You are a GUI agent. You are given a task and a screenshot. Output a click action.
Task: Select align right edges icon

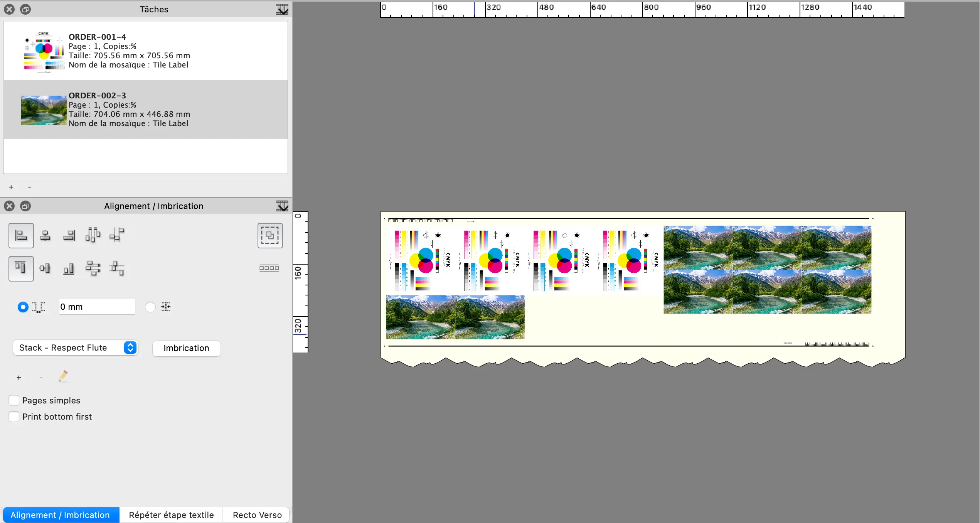pos(69,235)
